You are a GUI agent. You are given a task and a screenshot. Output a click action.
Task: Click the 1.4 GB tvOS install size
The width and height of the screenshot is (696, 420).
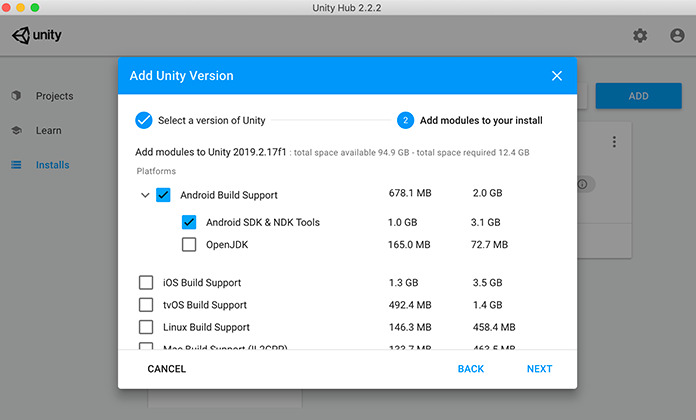(487, 305)
